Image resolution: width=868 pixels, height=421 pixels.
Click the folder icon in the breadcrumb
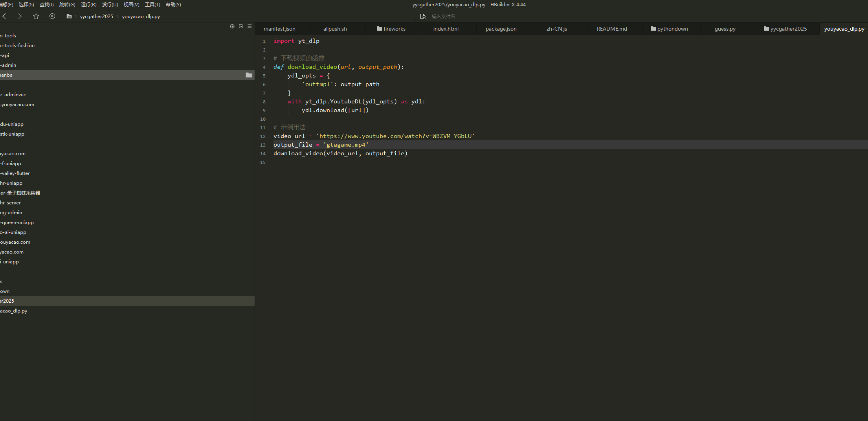(x=69, y=16)
